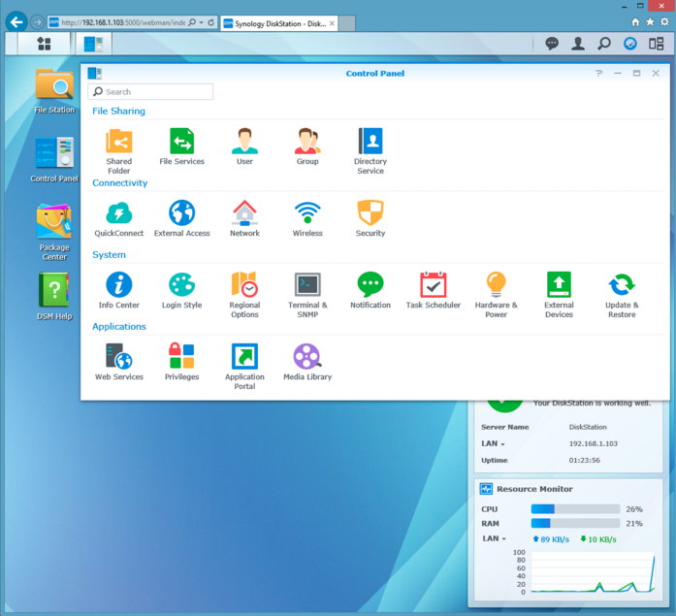676x616 pixels.
Task: Open the notifications speech bubble icon
Action: click(x=552, y=43)
